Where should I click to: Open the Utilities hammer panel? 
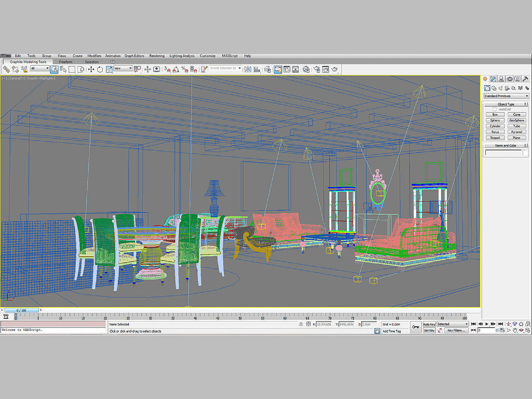[x=525, y=79]
